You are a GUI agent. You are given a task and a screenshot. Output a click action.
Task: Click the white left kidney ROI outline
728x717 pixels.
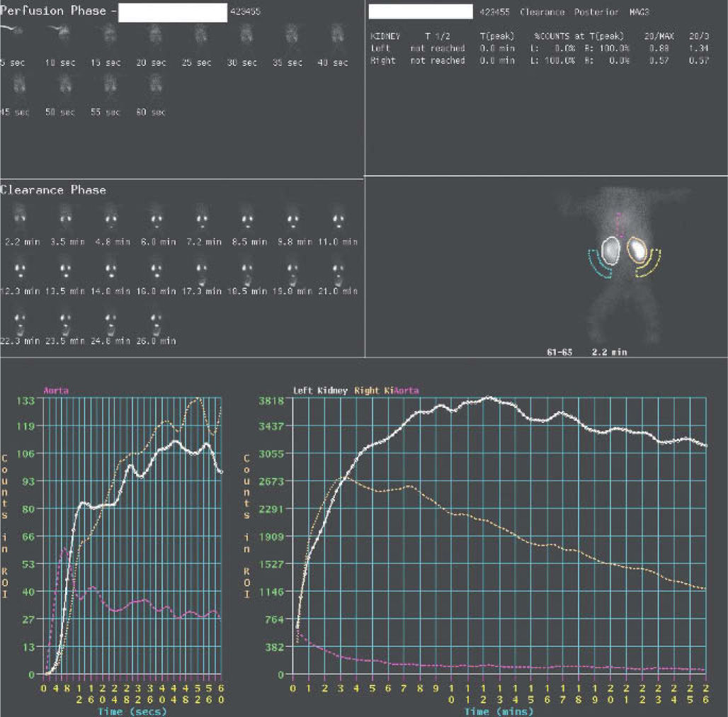coord(610,250)
